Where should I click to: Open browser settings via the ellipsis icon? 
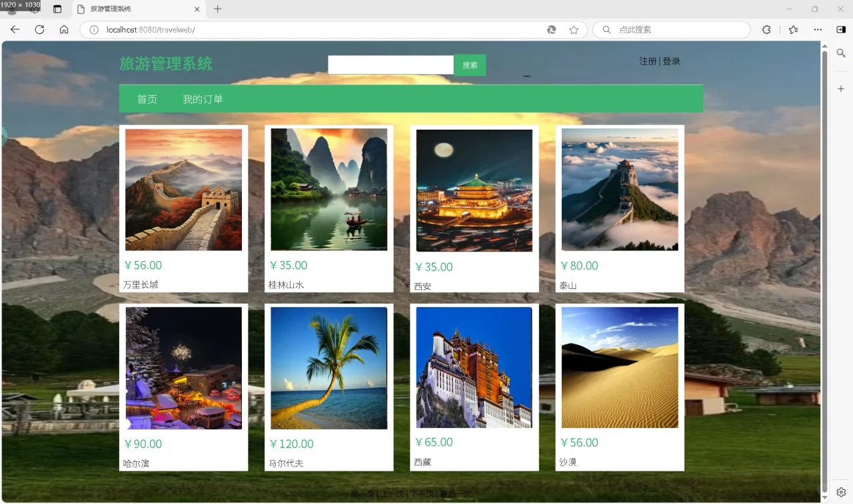click(x=818, y=29)
